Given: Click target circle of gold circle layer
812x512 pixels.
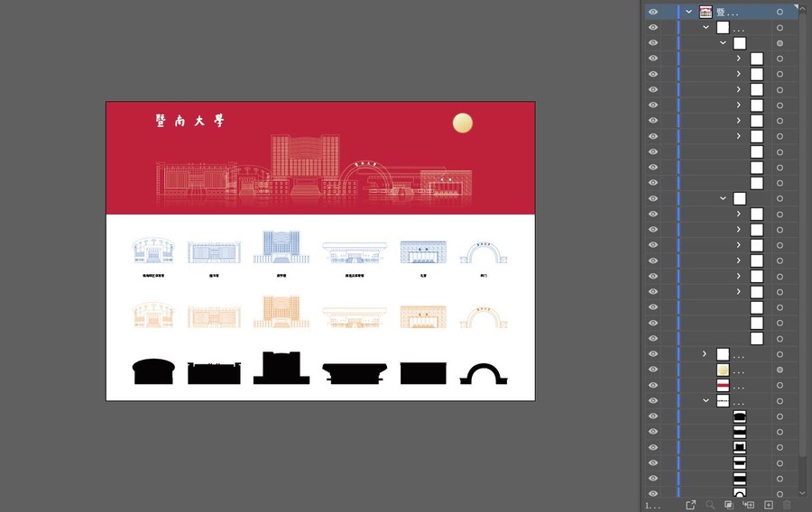Looking at the screenshot, I should coord(780,370).
